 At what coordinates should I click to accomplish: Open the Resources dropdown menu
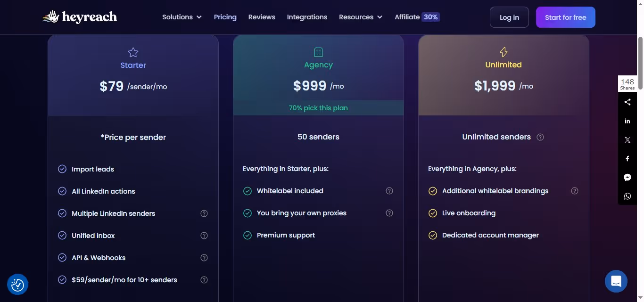click(360, 17)
